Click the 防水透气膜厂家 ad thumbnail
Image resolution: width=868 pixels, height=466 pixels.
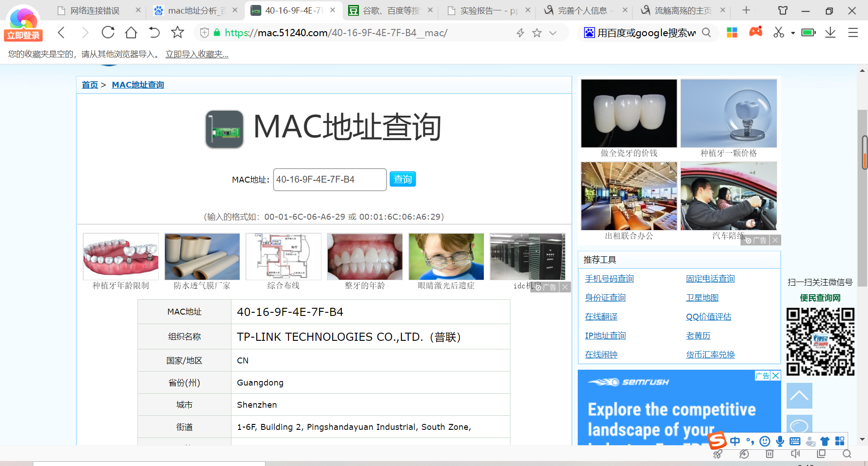[x=202, y=257]
